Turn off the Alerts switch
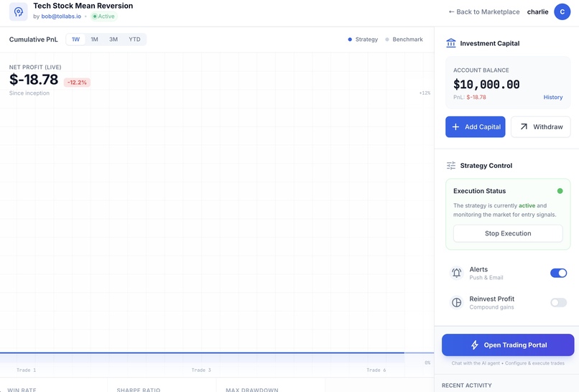Image resolution: width=579 pixels, height=392 pixels. [558, 273]
